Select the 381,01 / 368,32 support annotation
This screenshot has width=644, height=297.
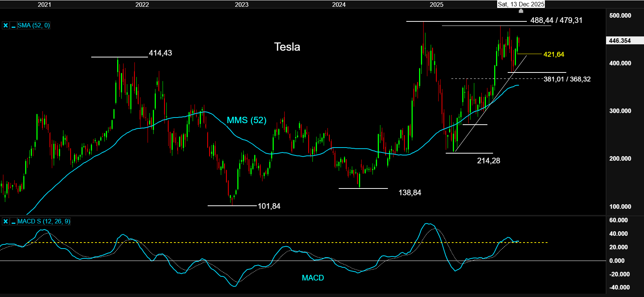click(x=567, y=79)
